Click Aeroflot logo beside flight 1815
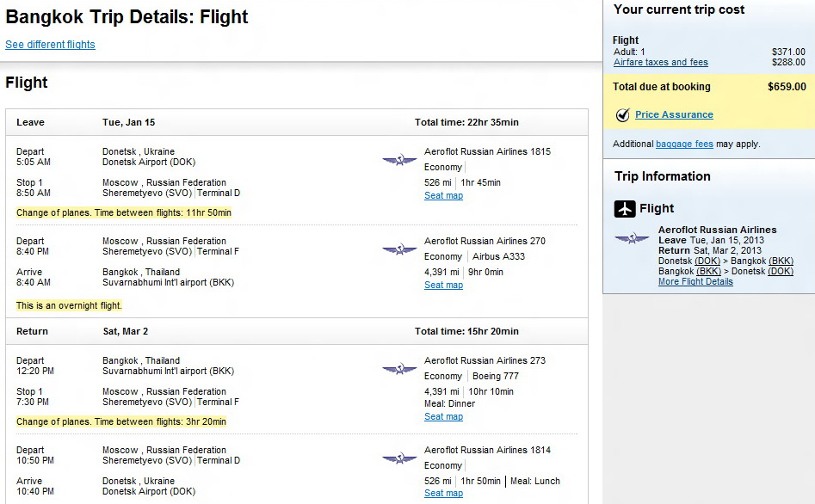815x504 pixels. point(399,160)
